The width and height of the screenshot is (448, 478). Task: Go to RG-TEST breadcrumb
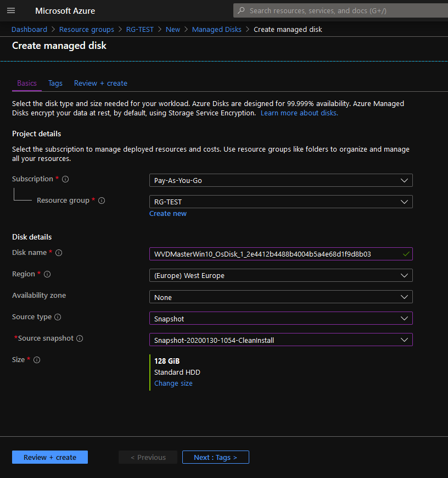tap(140, 30)
